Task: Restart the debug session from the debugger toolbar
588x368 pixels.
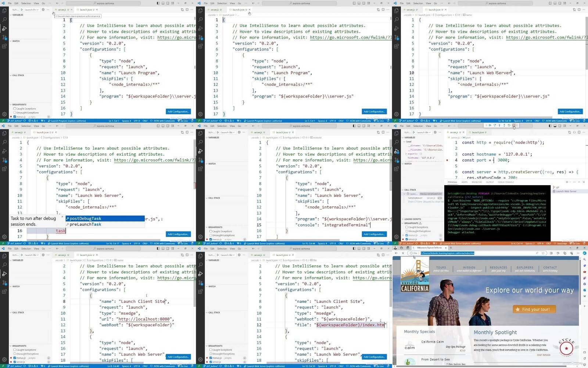Action: [509, 125]
